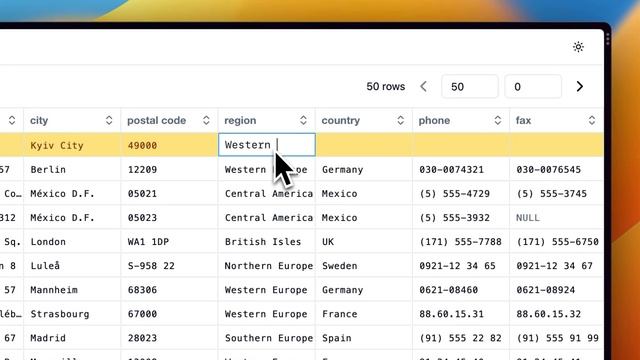This screenshot has height=360, width=640.
Task: Select the Spain country cell
Action: coord(364,338)
